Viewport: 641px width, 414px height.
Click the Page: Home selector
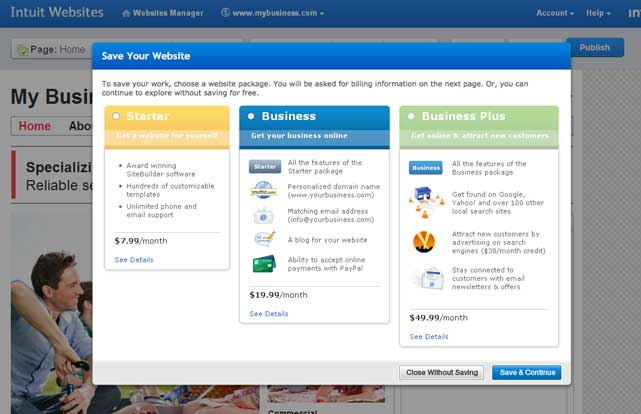(x=52, y=49)
